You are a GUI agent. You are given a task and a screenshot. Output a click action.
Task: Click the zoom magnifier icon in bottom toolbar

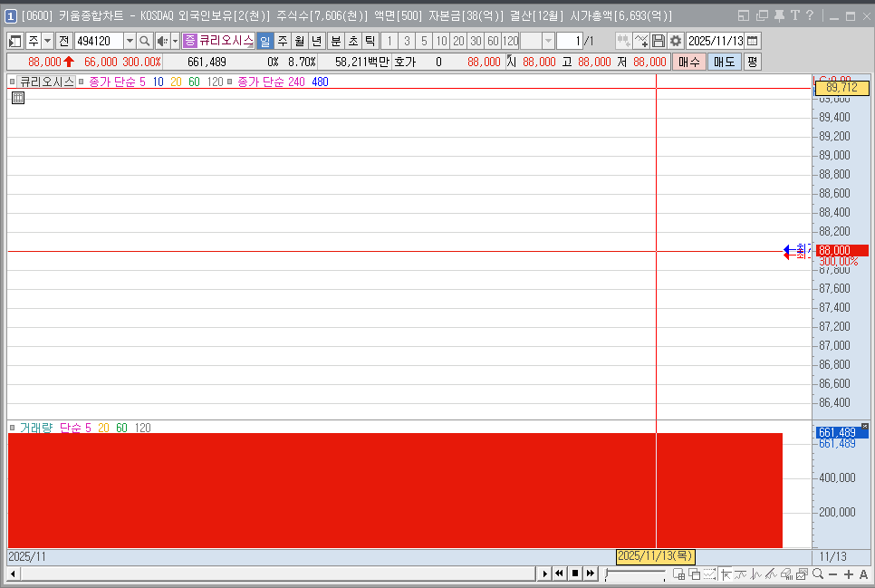click(818, 574)
